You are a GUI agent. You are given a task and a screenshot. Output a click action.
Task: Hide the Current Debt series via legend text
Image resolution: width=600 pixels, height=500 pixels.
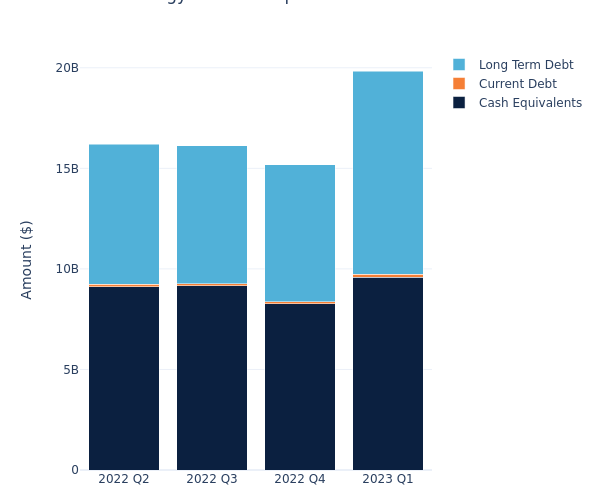pos(517,84)
